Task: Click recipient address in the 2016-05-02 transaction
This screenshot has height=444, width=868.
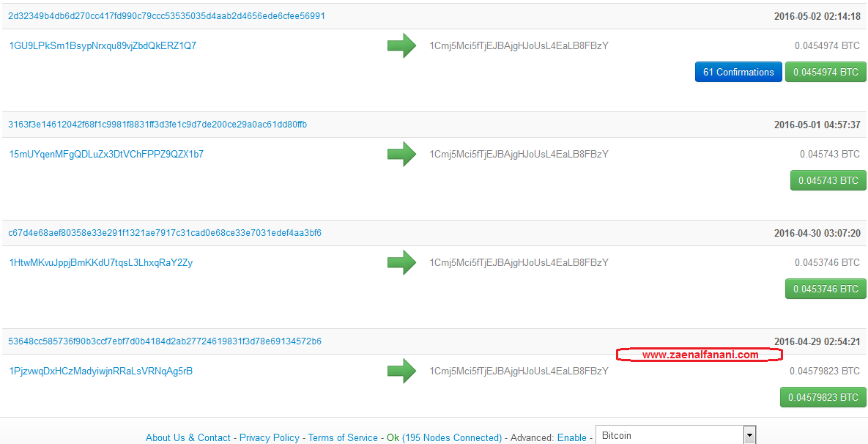Action: pos(519,46)
